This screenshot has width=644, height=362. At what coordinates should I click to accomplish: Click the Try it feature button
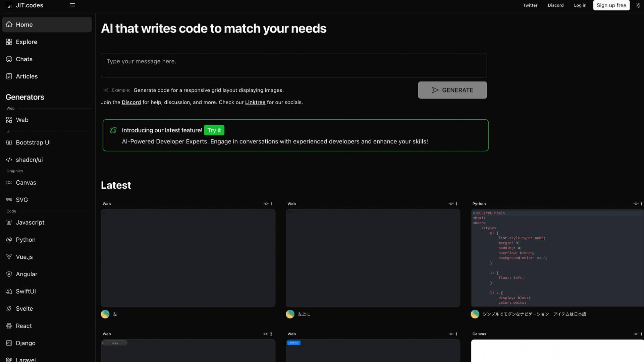[x=214, y=130]
